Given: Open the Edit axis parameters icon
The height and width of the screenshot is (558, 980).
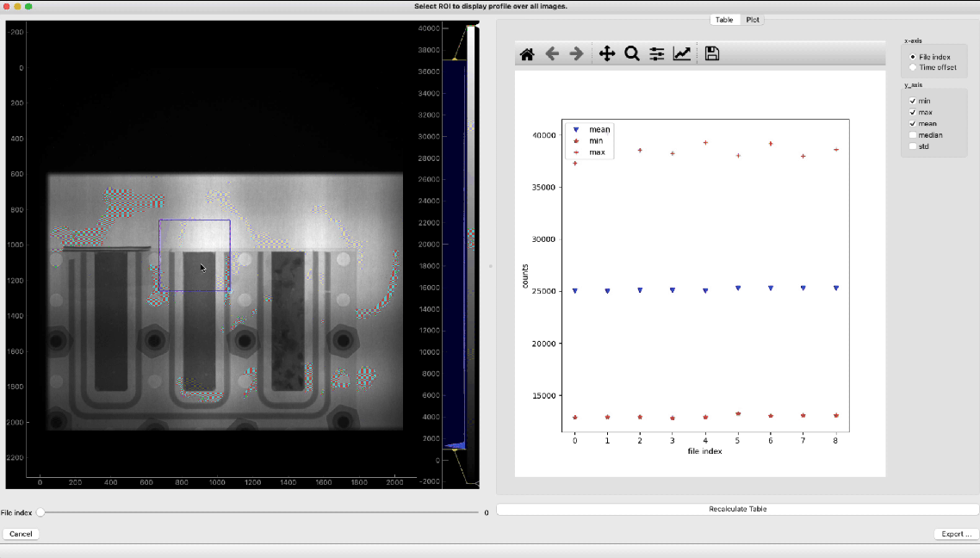Looking at the screenshot, I should click(681, 54).
